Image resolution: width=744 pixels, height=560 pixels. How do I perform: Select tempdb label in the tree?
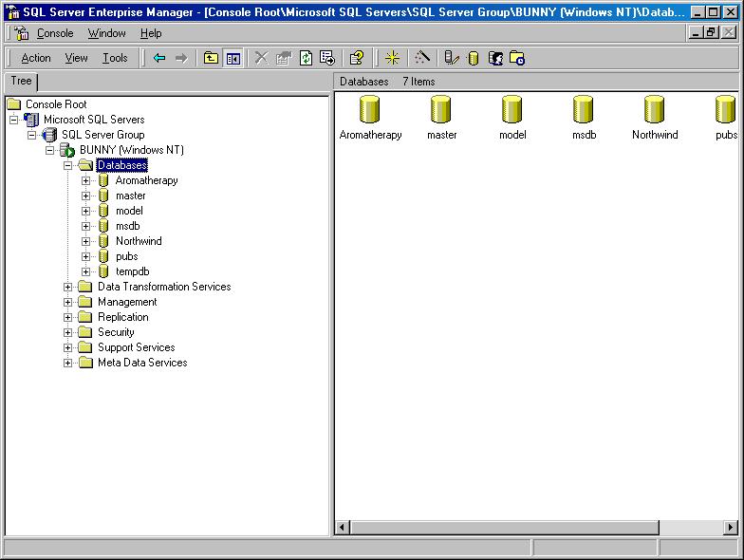click(133, 271)
